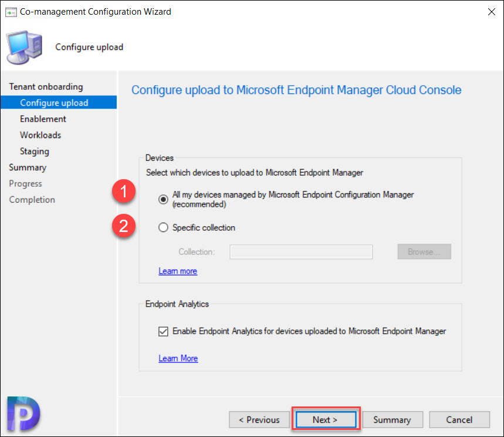
Task: Select Tenant onboarding in wizard navigation
Action: point(46,86)
